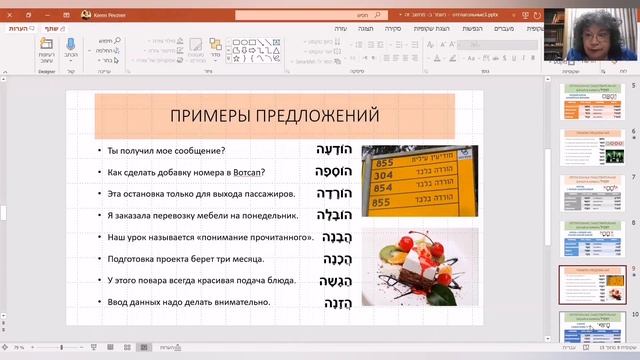This screenshot has height=360, width=640.
Task: Switch to Slide Sorter view
Action: [127, 347]
